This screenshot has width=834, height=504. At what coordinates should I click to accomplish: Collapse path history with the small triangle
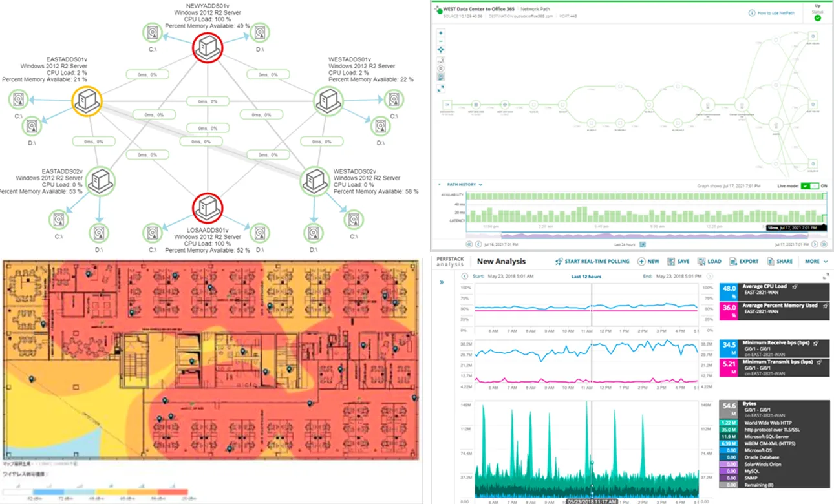point(440,185)
